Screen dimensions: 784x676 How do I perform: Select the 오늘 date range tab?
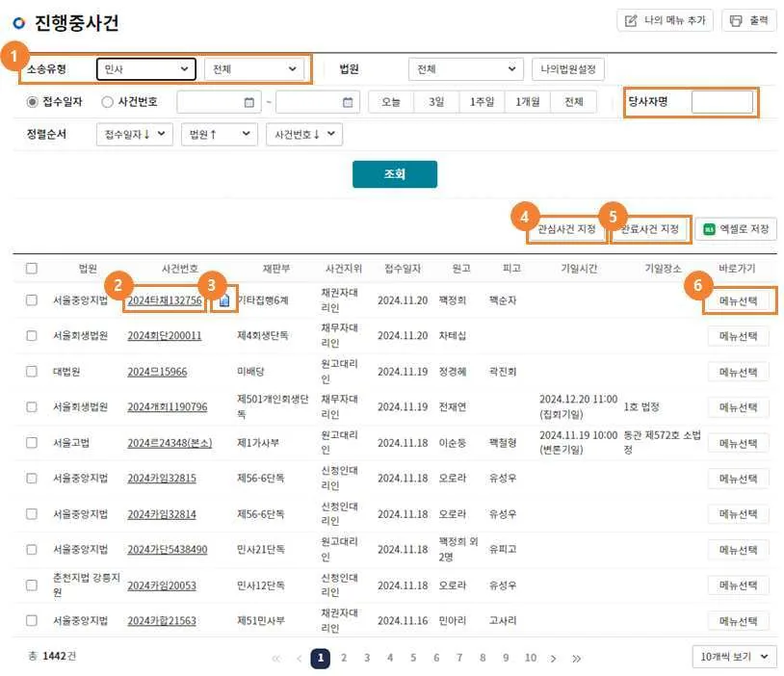pos(391,102)
